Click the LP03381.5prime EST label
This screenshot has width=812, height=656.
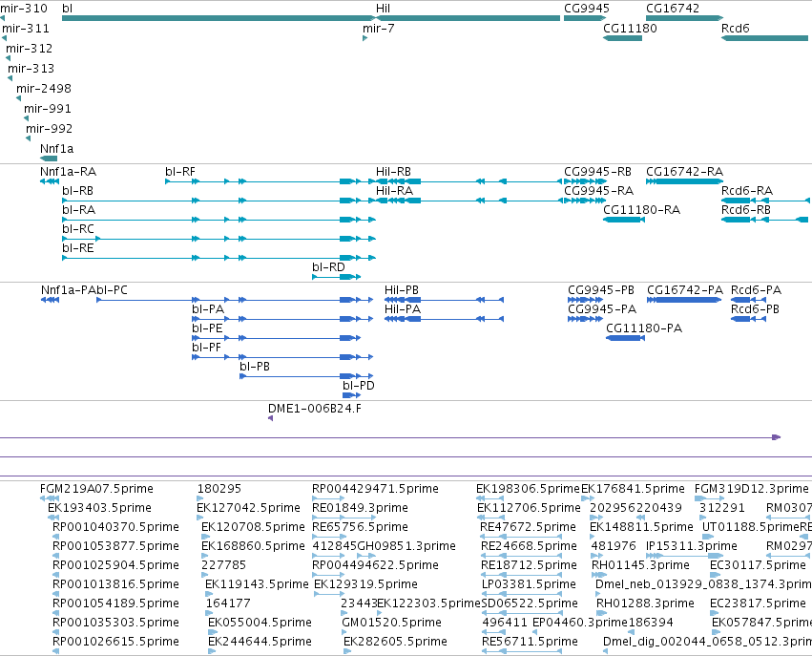529,584
